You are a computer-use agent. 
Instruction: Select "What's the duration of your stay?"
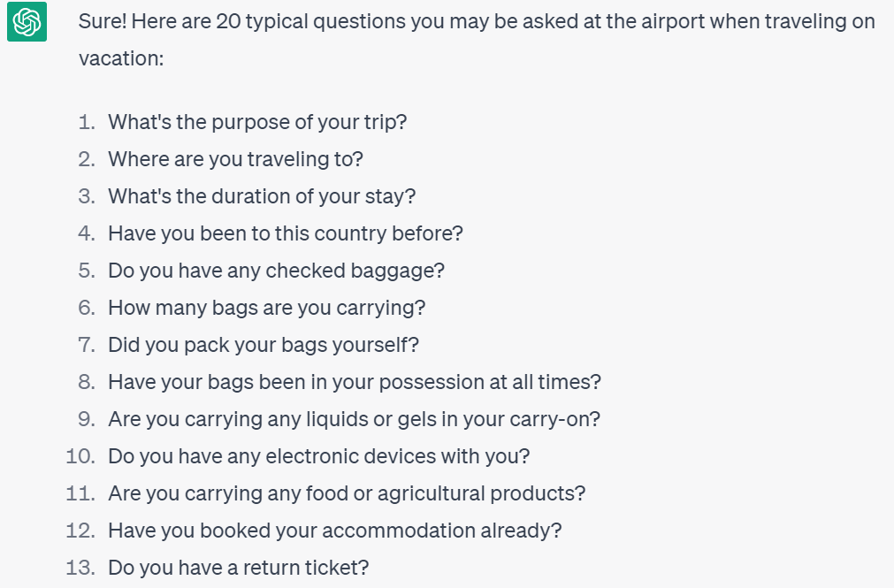262,196
